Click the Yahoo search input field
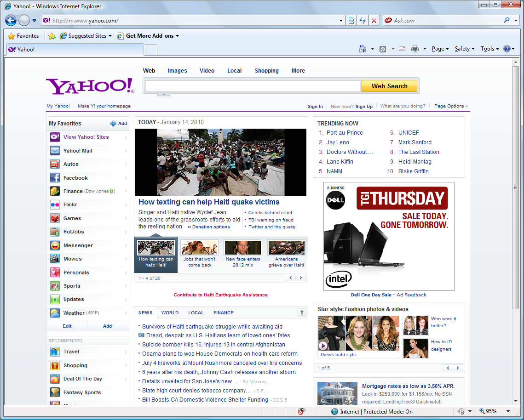 pyautogui.click(x=252, y=86)
